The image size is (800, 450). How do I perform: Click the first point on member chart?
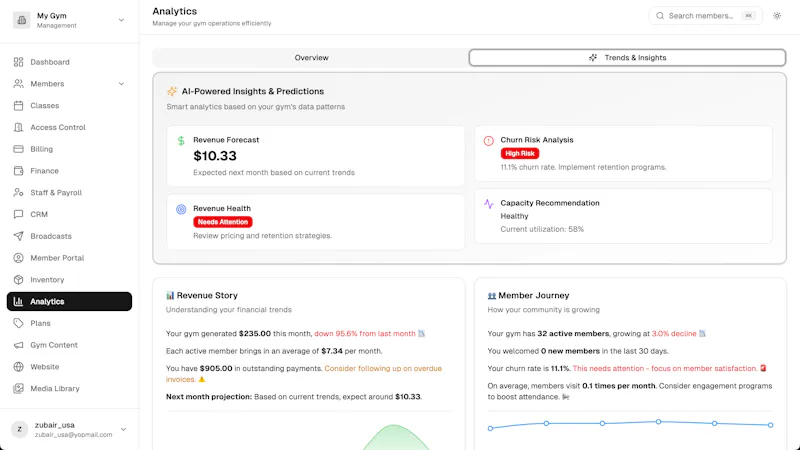coord(490,428)
